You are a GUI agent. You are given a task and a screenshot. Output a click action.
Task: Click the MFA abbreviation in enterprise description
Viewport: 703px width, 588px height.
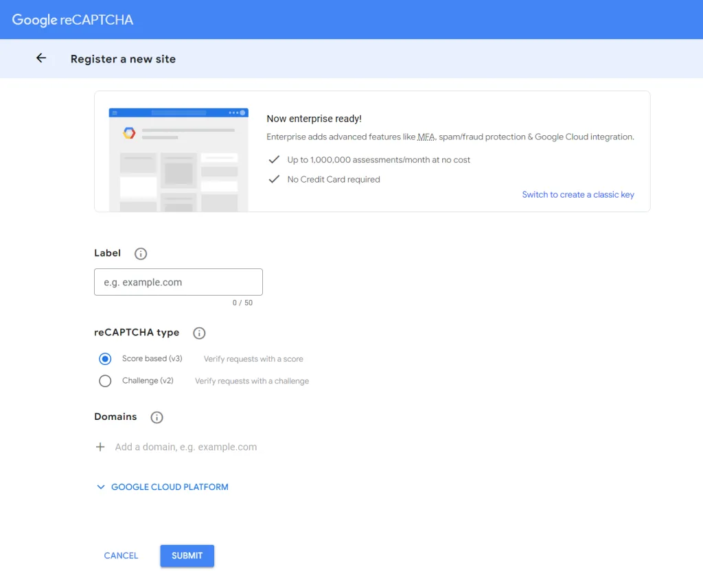click(426, 137)
